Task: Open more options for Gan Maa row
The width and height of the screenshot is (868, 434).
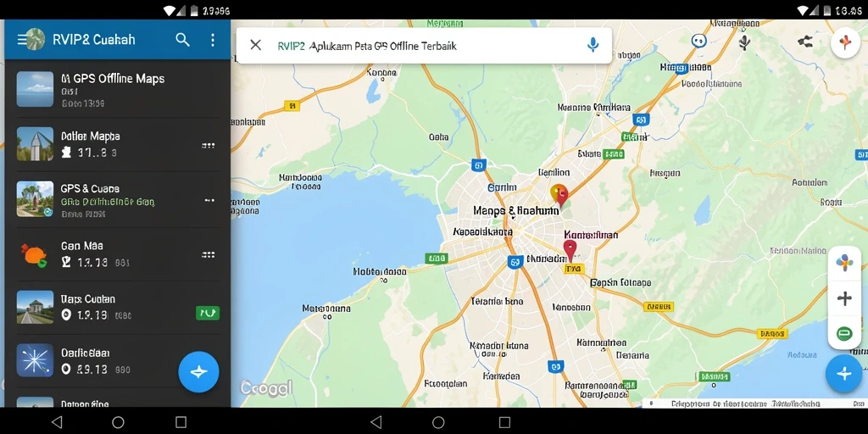Action: (x=209, y=254)
